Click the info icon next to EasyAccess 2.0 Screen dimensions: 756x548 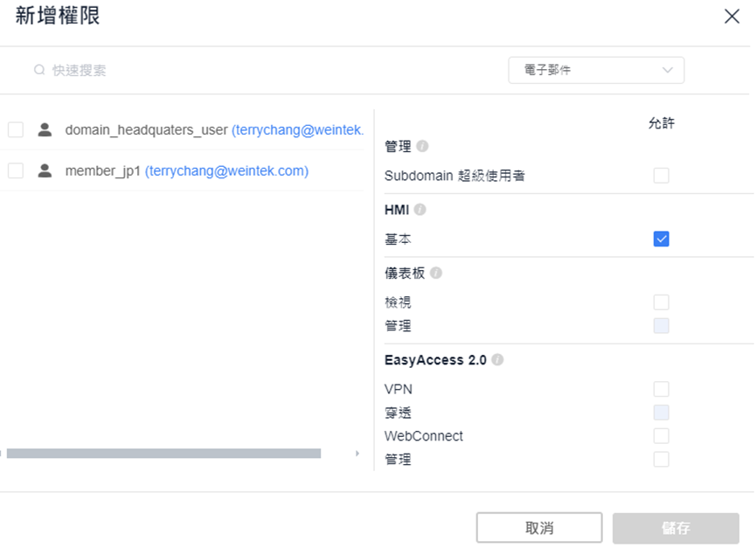tap(497, 359)
